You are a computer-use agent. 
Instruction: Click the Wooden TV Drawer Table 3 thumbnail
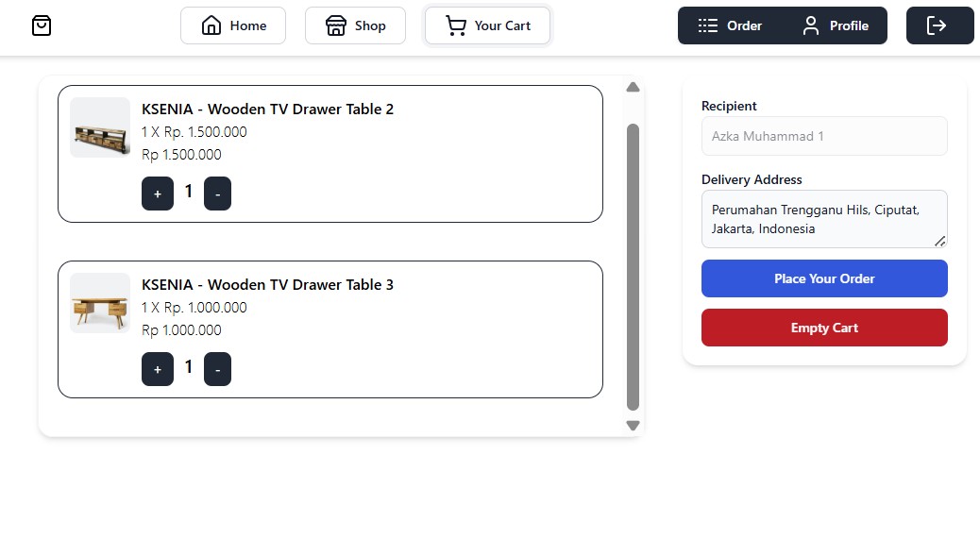tap(100, 303)
